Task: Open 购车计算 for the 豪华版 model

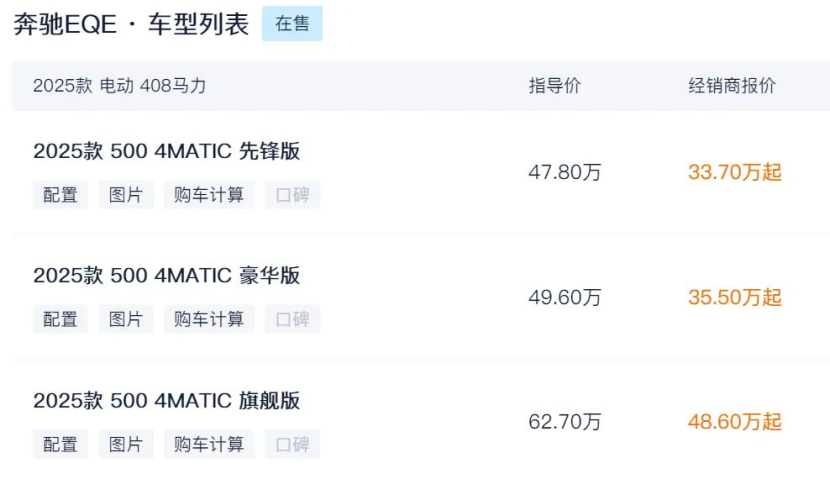Action: [209, 320]
